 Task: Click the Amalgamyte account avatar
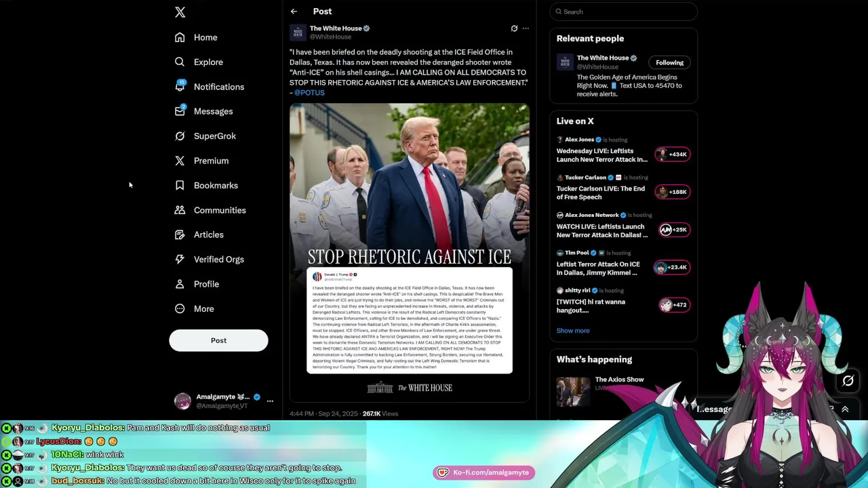[x=182, y=401]
